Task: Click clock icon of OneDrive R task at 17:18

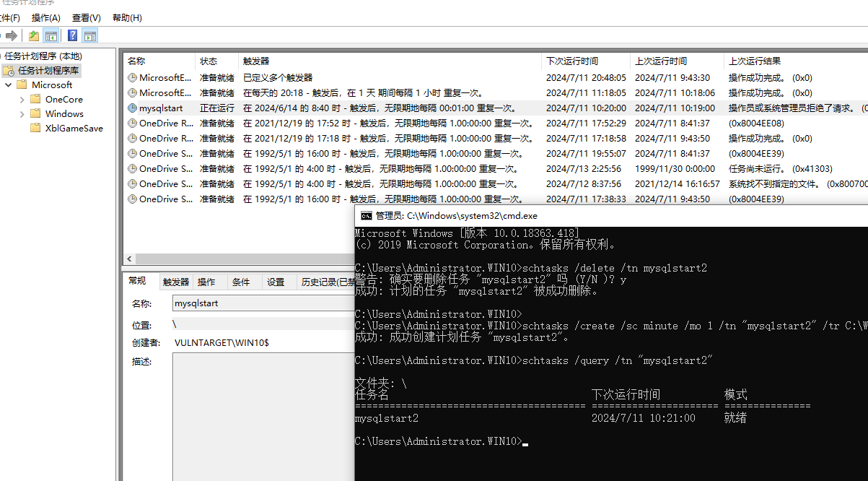Action: [x=132, y=138]
